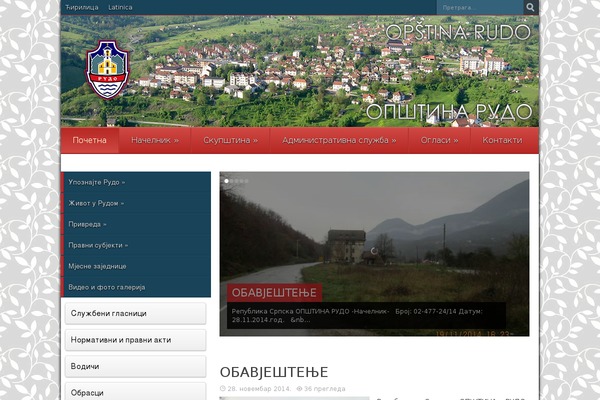Expand the Скупштина menu
The image size is (600, 400).
pyautogui.click(x=230, y=140)
